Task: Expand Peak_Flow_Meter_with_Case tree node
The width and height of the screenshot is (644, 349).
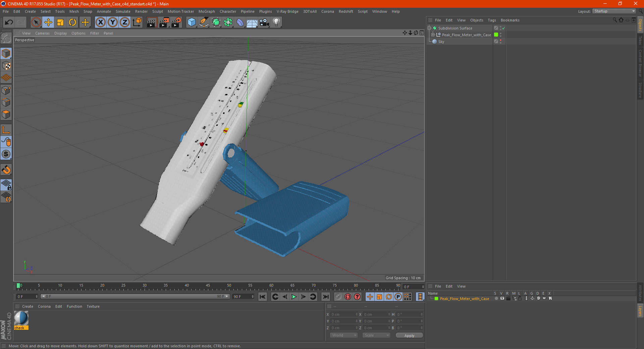Action: pyautogui.click(x=433, y=35)
